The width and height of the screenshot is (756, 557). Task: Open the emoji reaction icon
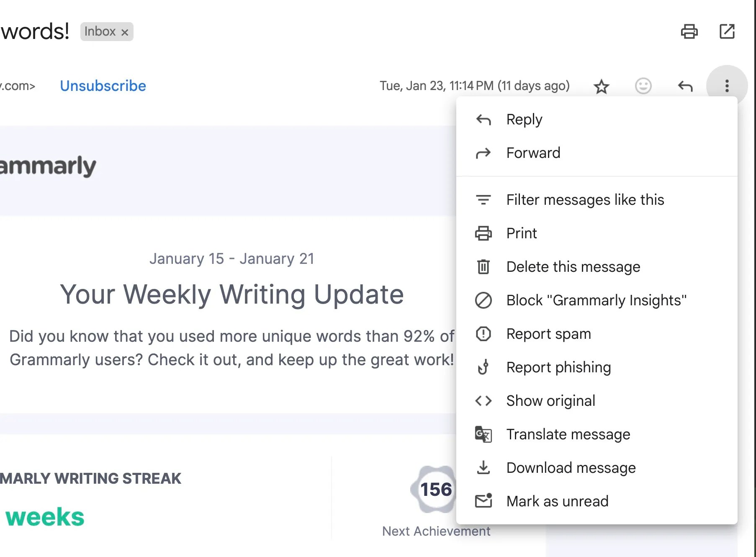click(x=643, y=86)
